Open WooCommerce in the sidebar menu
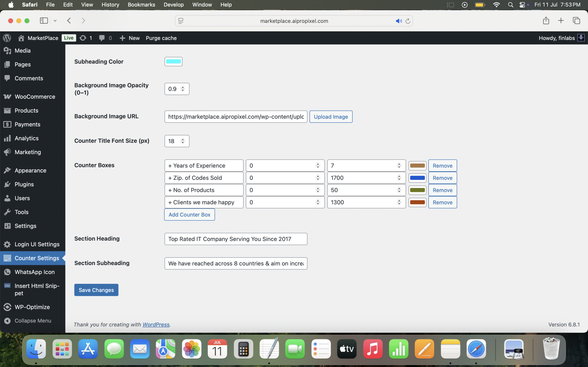Viewport: 588px width, 367px height. pyautogui.click(x=35, y=97)
